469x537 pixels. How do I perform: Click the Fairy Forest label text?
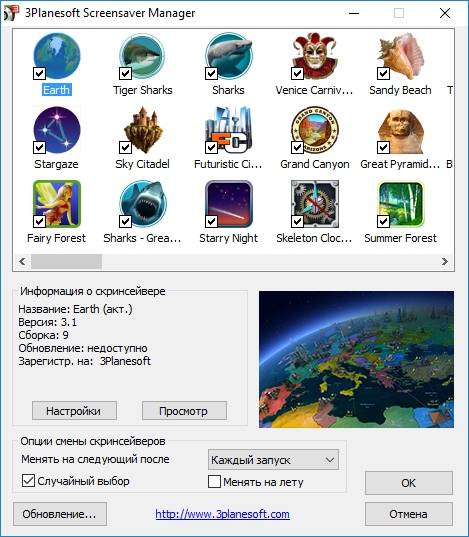[x=57, y=238]
